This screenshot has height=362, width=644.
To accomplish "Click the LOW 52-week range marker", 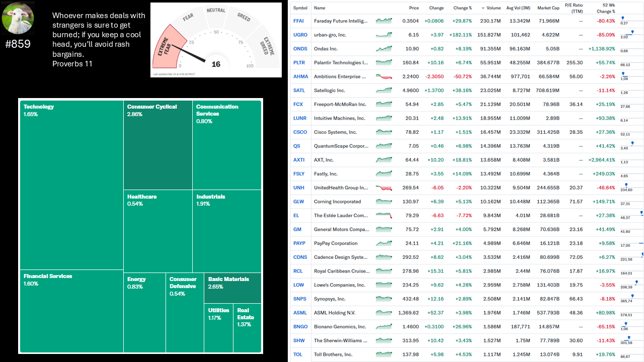I will coord(636,282).
